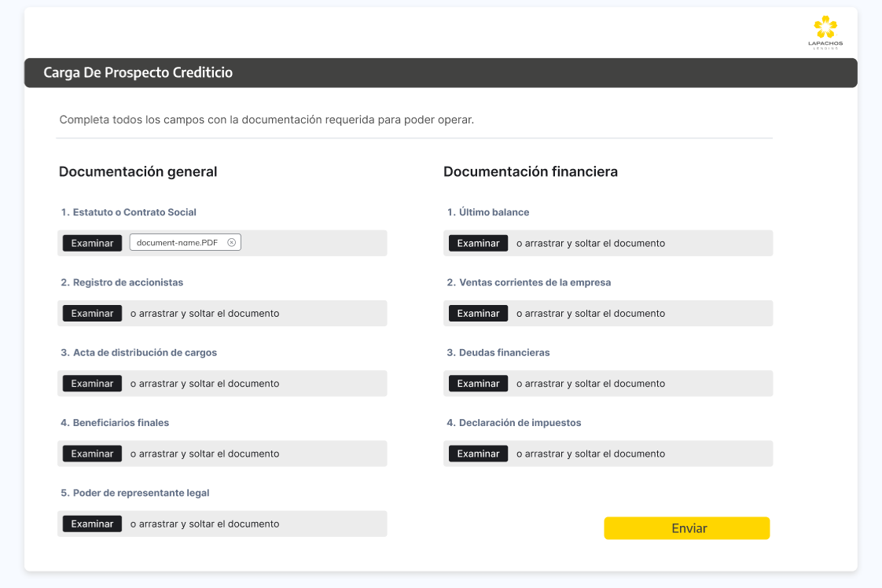Remove the uploaded document-name.PDF file
The width and height of the screenshot is (882, 588).
click(x=232, y=243)
